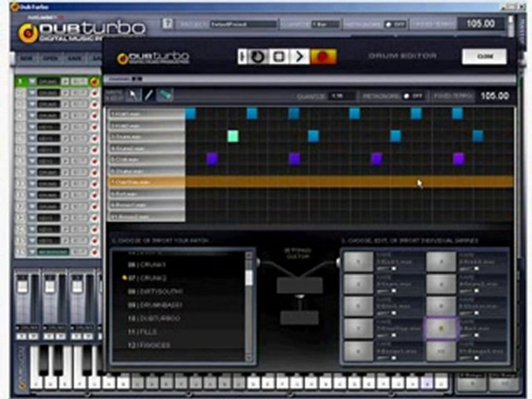Expand the dropdown arrow on track 13
This screenshot has width=532, height=399.
pyautogui.click(x=32, y=218)
